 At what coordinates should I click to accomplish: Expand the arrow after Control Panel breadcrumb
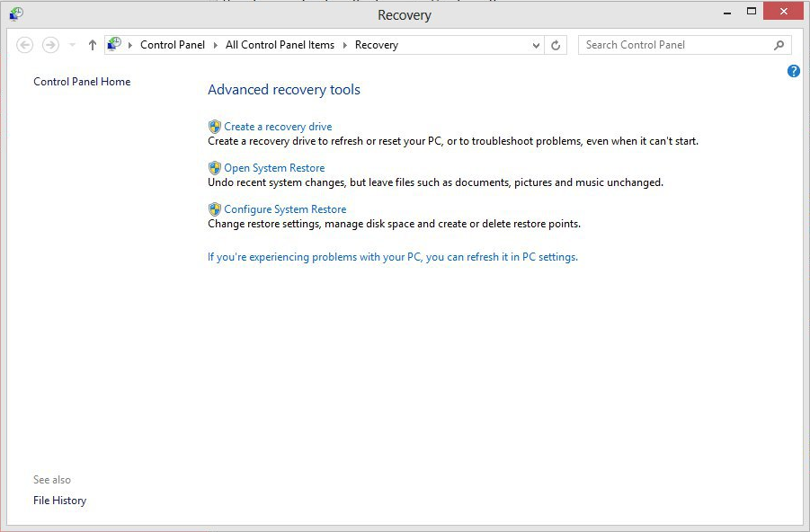[216, 46]
